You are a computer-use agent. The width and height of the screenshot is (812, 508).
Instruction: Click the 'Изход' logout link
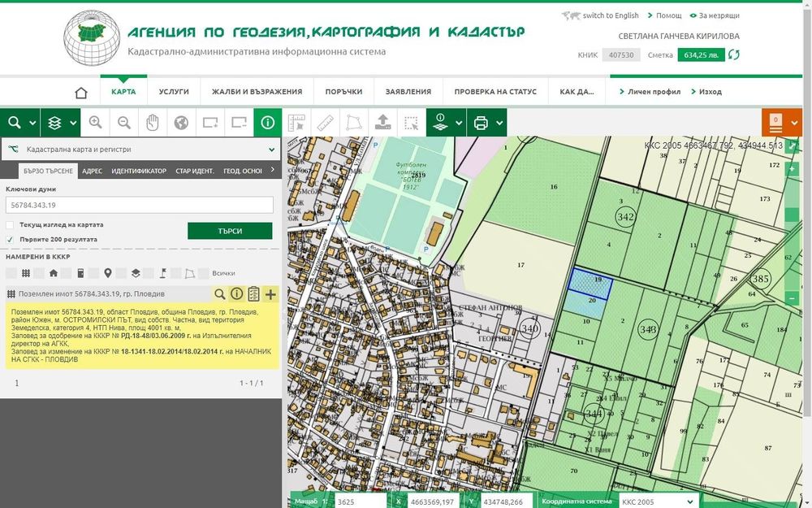tap(710, 92)
